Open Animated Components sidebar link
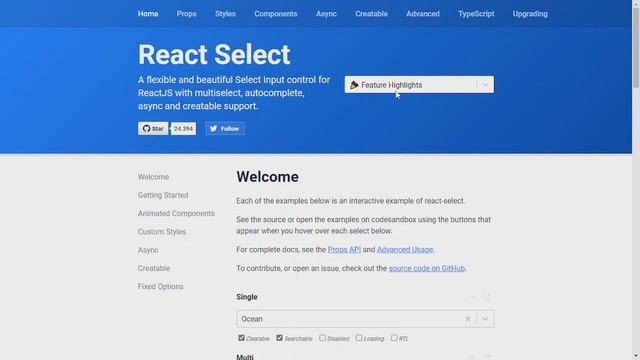Screen dimensions: 640x360 (x=176, y=213)
